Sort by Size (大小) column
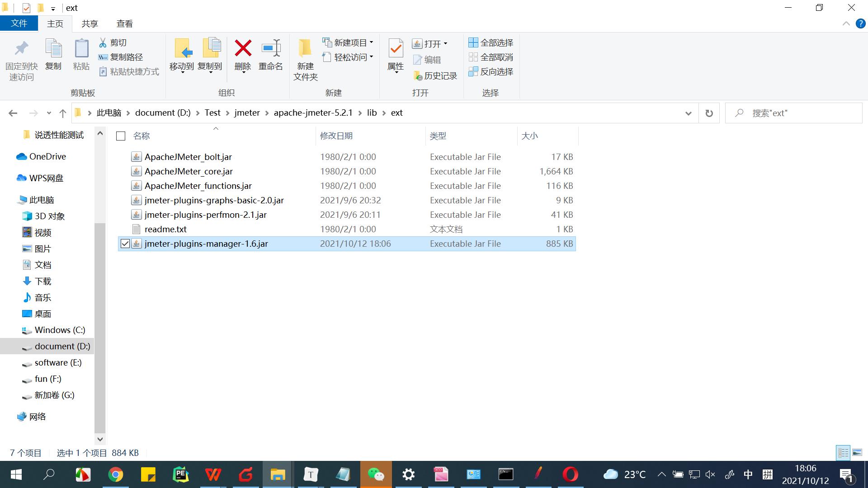This screenshot has height=488, width=868. (x=529, y=136)
